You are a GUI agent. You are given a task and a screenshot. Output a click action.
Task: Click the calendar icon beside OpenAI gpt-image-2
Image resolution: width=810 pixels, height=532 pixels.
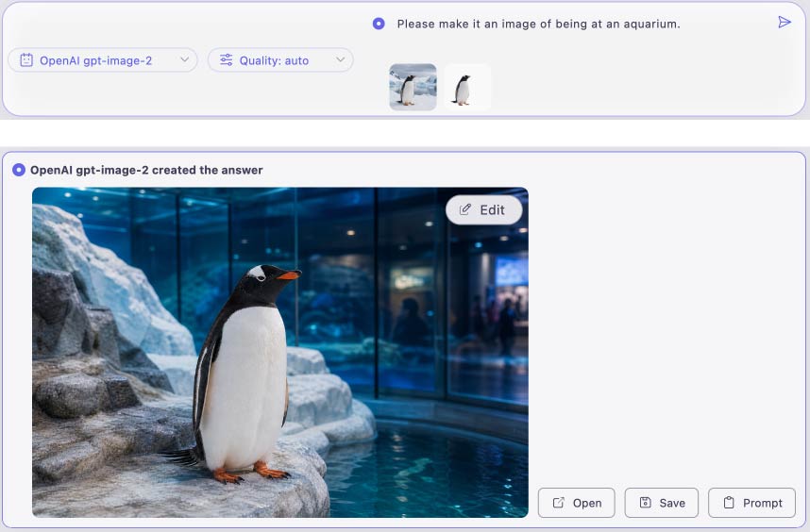26,60
